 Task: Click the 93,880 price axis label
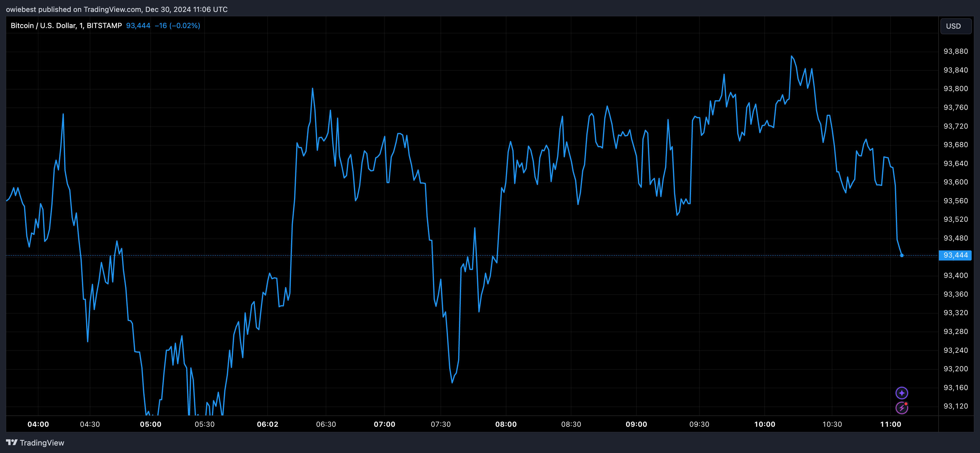coord(956,51)
